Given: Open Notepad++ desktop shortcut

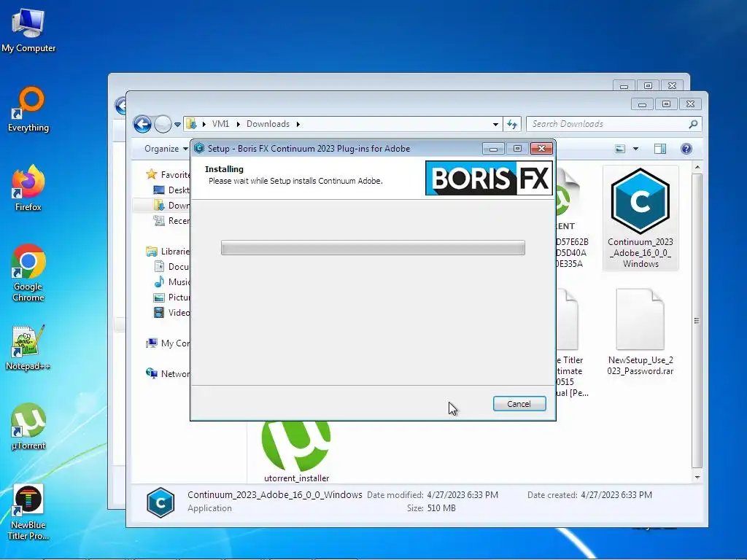Looking at the screenshot, I should pos(28,348).
